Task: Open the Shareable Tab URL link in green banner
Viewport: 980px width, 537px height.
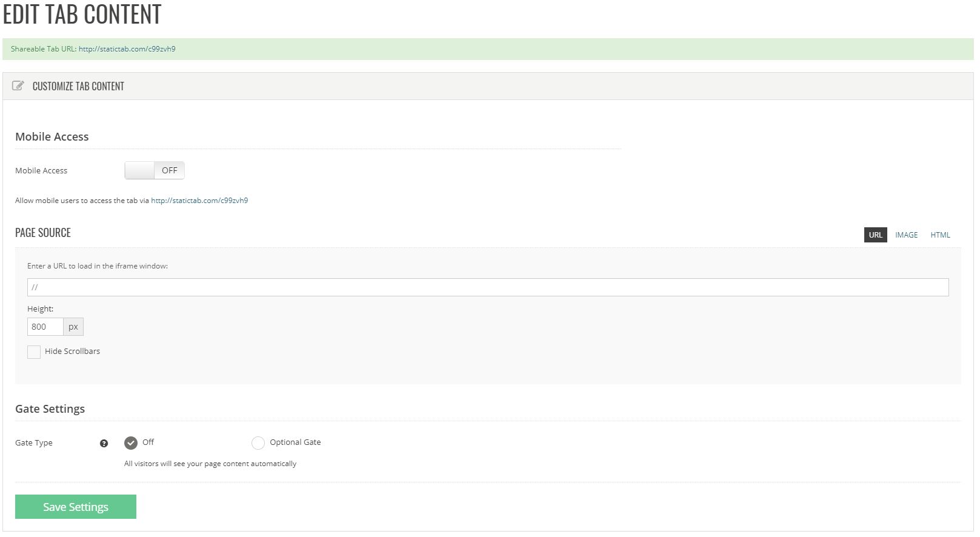Action: point(127,49)
